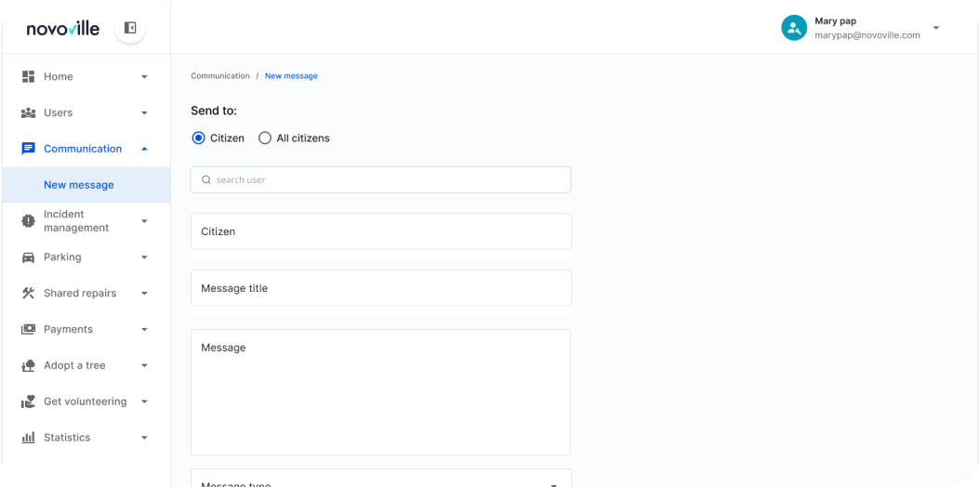The height and width of the screenshot is (487, 980).
Task: Click the Incident management alert icon
Action: point(28,221)
